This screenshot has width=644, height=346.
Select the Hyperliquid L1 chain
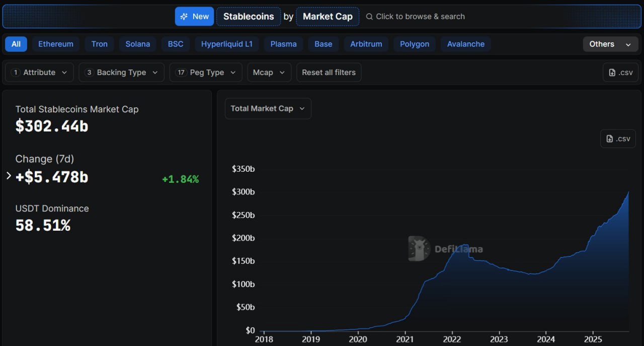coord(226,44)
